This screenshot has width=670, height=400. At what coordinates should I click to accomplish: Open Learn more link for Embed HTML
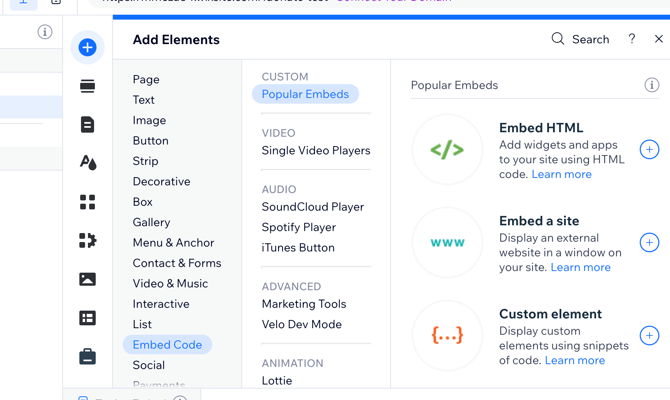click(561, 174)
